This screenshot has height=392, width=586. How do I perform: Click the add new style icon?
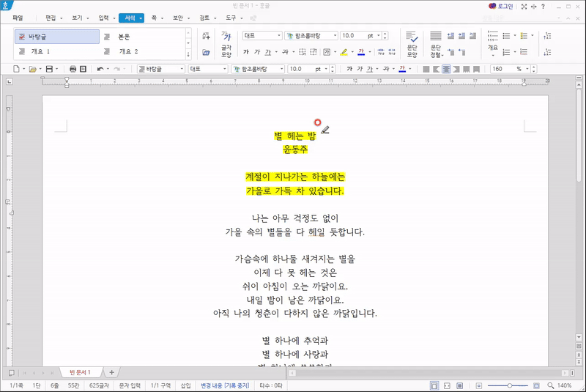206,36
